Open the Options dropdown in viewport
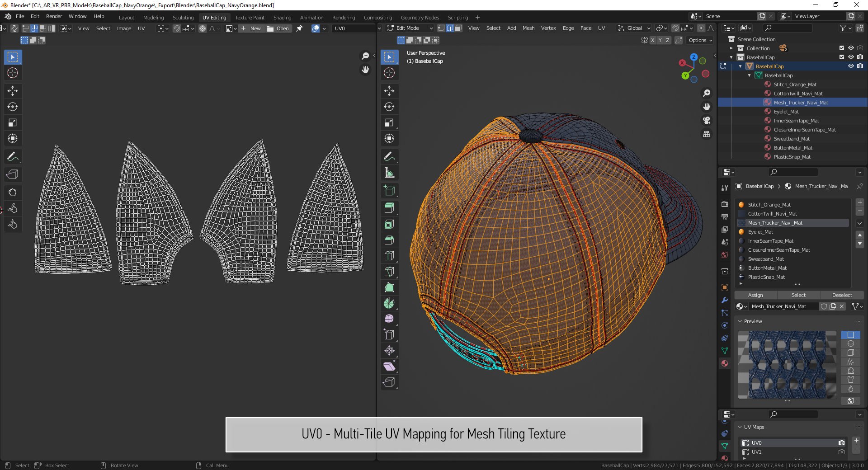 click(700, 40)
